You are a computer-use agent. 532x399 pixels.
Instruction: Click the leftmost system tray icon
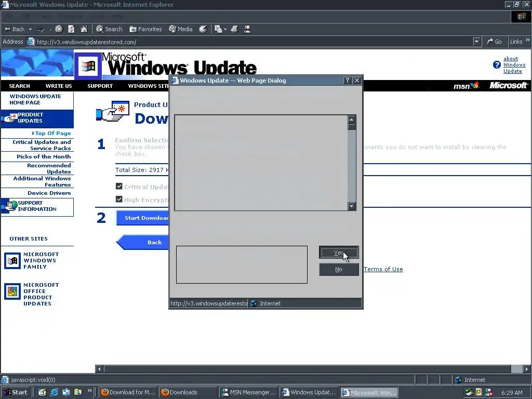[469, 392]
